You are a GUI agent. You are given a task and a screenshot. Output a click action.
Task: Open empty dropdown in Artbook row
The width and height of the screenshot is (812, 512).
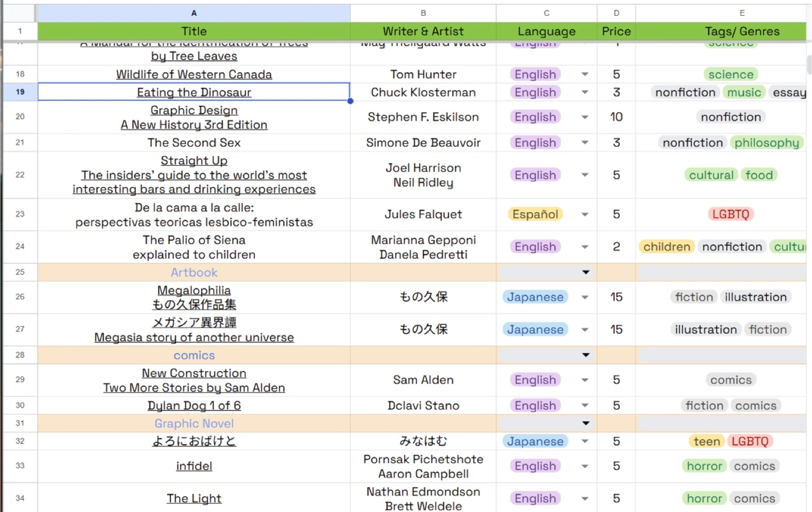[x=586, y=272]
